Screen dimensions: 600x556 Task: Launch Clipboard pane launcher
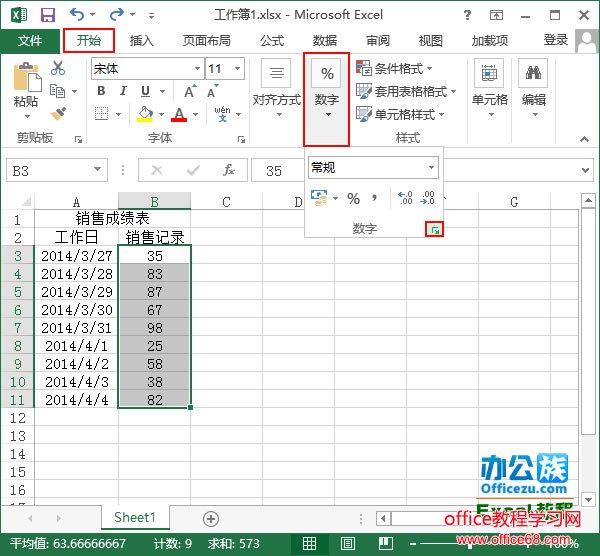click(x=78, y=139)
